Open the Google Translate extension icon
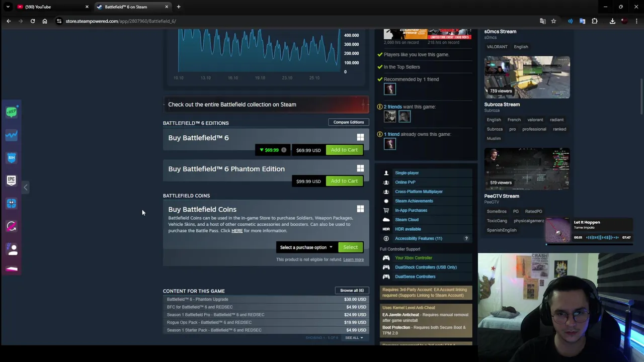Screen dimensions: 644x362 point(582,21)
